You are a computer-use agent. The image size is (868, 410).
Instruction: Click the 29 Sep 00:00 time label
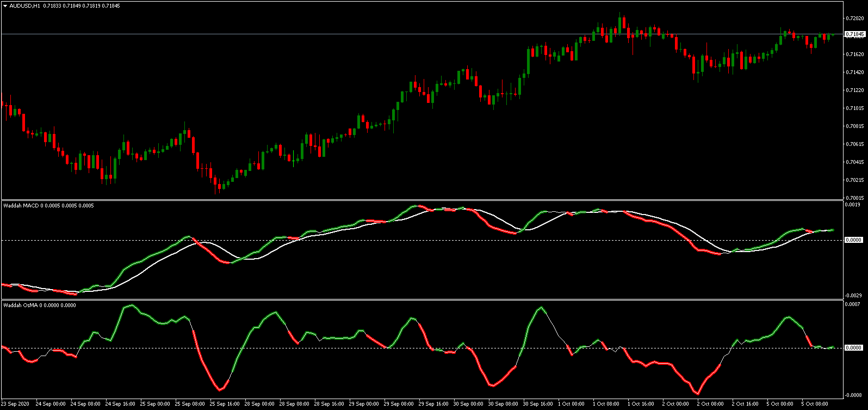[364, 404]
